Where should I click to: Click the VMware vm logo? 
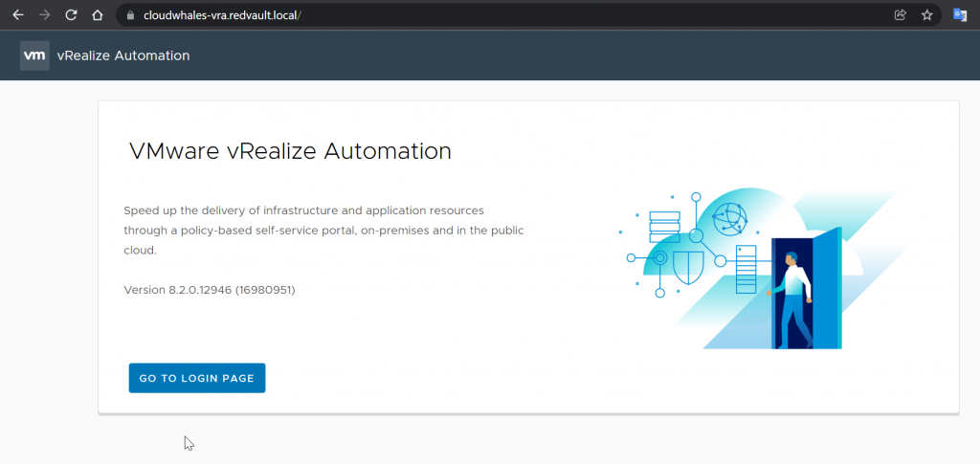(x=34, y=55)
